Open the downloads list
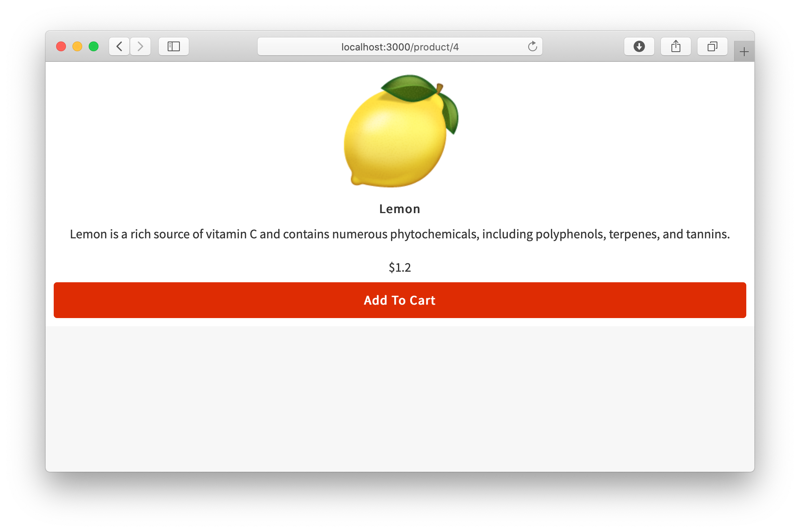The image size is (800, 532). pyautogui.click(x=639, y=46)
